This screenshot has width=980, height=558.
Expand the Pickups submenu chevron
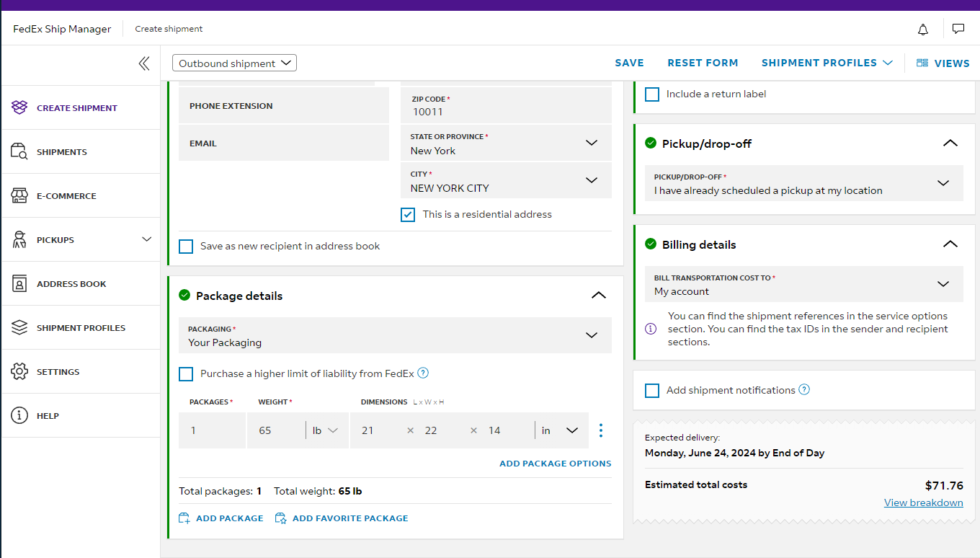(x=147, y=239)
